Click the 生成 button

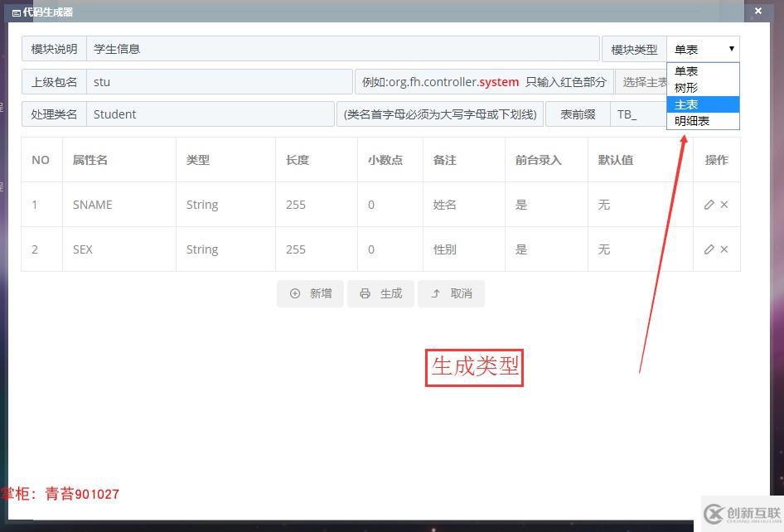380,293
